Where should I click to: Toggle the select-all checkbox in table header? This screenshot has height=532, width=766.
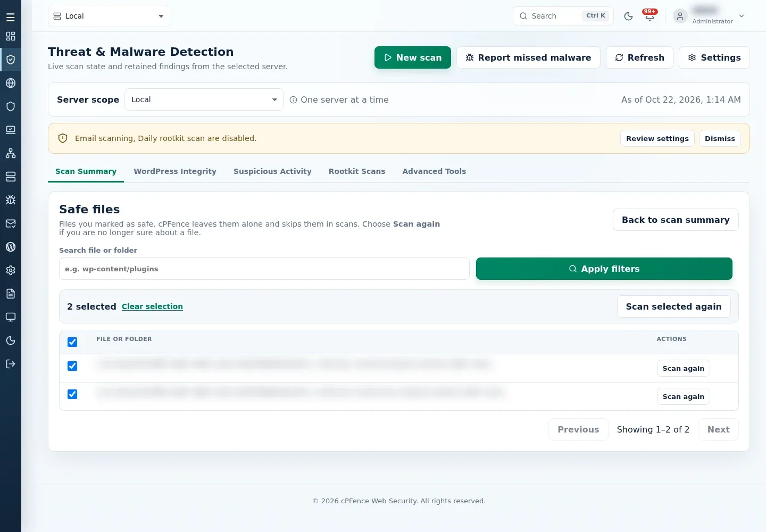72,342
